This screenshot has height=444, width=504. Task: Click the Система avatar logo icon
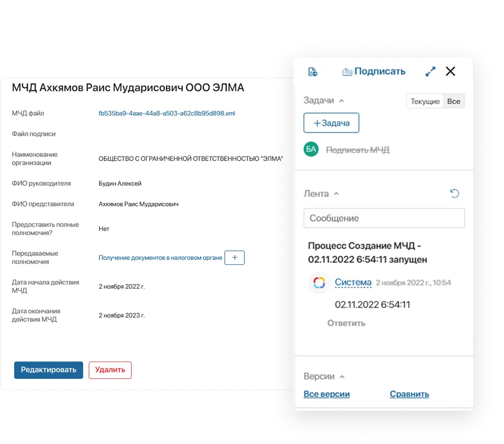319,283
